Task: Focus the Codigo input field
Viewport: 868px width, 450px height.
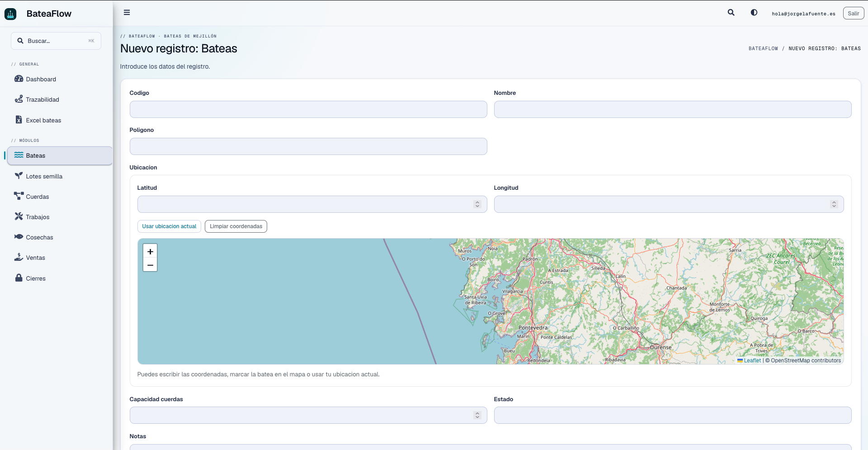Action: click(308, 109)
